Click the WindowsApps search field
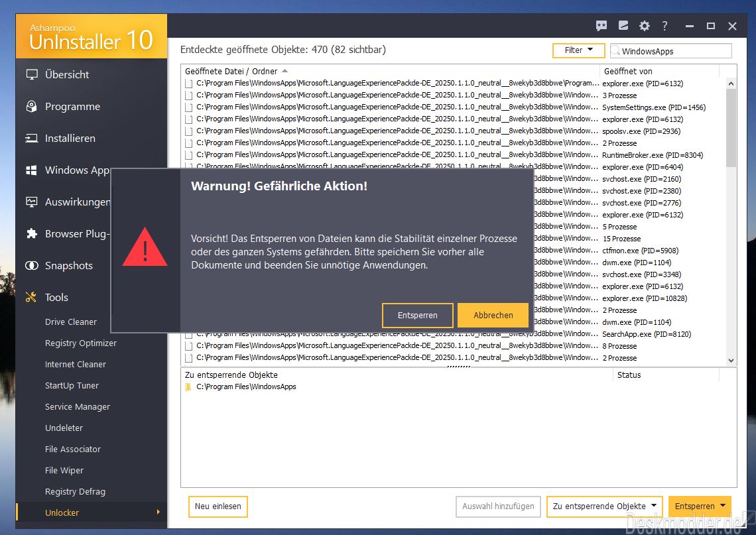 point(671,50)
